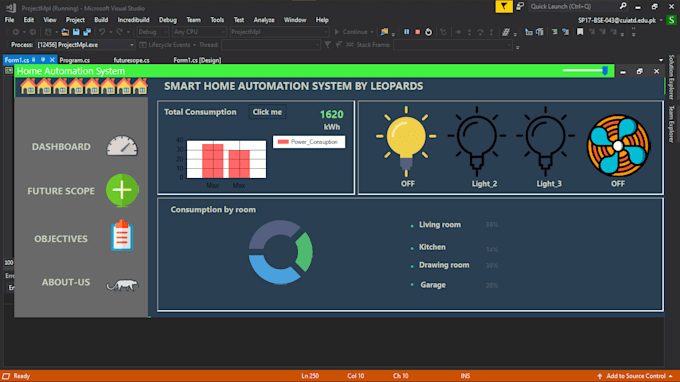Open the ProjectMpl startup project dropdown
The width and height of the screenshot is (680, 382).
click(x=279, y=32)
